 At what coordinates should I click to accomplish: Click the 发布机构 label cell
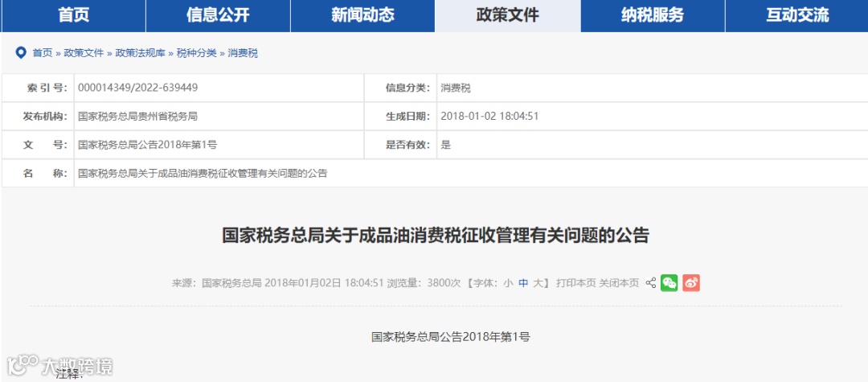(x=39, y=117)
